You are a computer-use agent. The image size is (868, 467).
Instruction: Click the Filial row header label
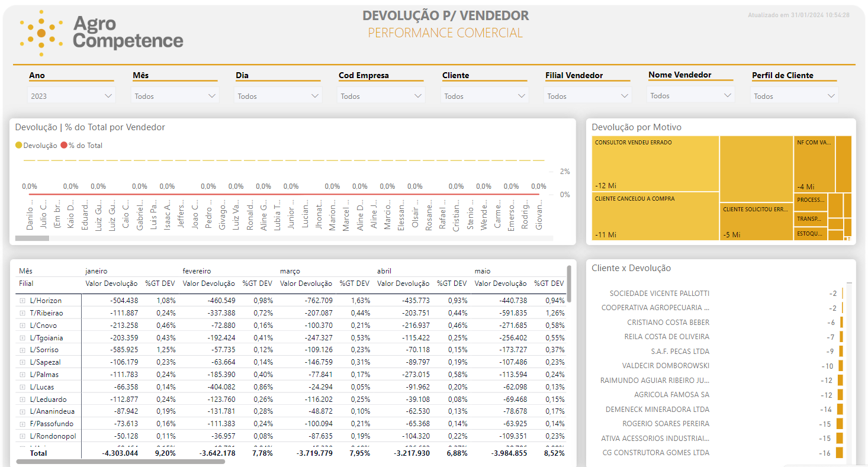(x=26, y=284)
